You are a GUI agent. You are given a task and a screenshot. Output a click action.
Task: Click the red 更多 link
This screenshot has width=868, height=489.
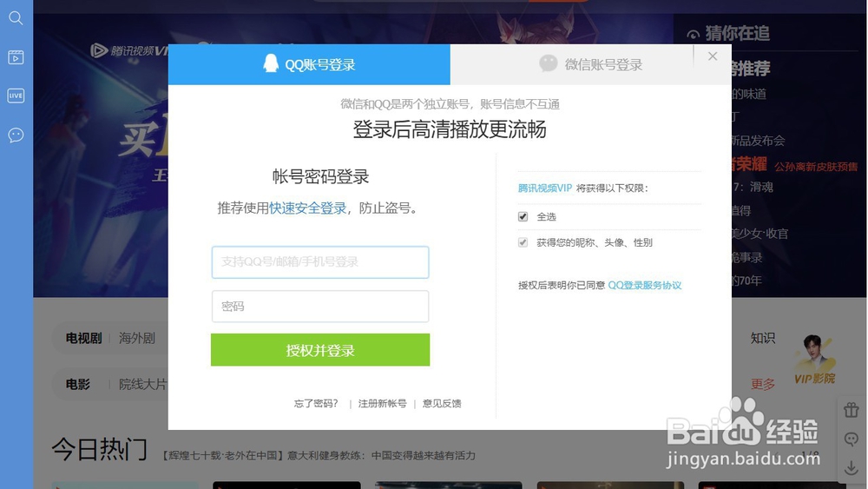click(x=762, y=384)
